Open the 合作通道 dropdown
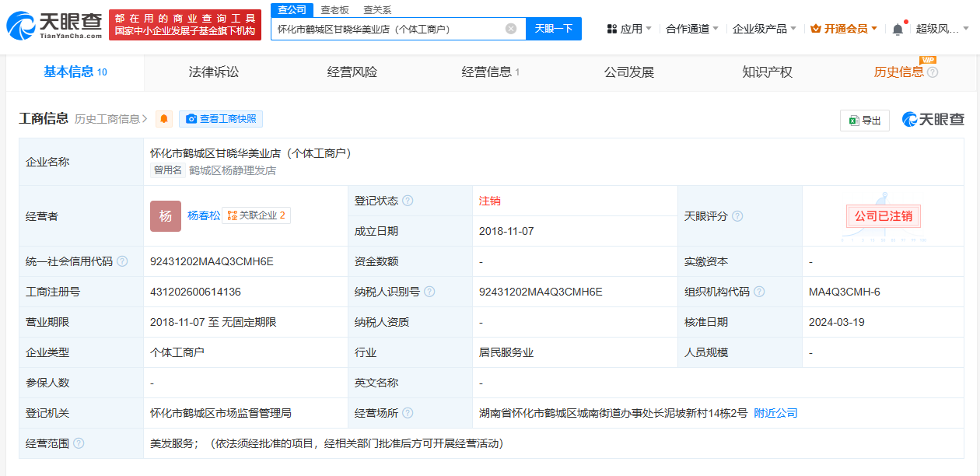 [x=692, y=29]
